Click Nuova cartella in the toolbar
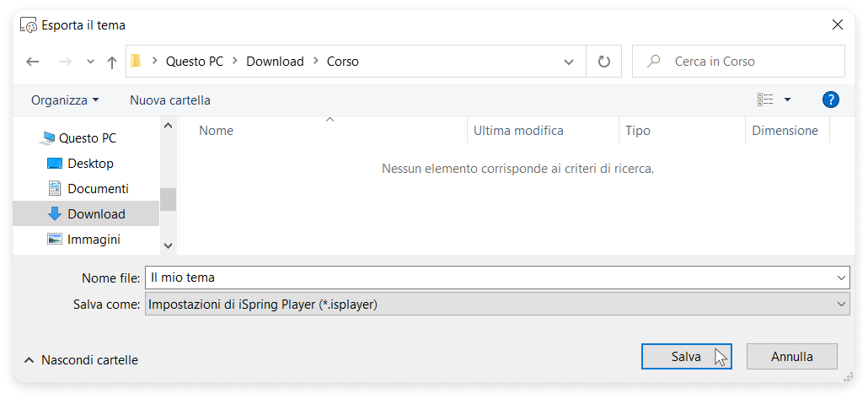Screen dimensions: 868x399 tap(170, 100)
